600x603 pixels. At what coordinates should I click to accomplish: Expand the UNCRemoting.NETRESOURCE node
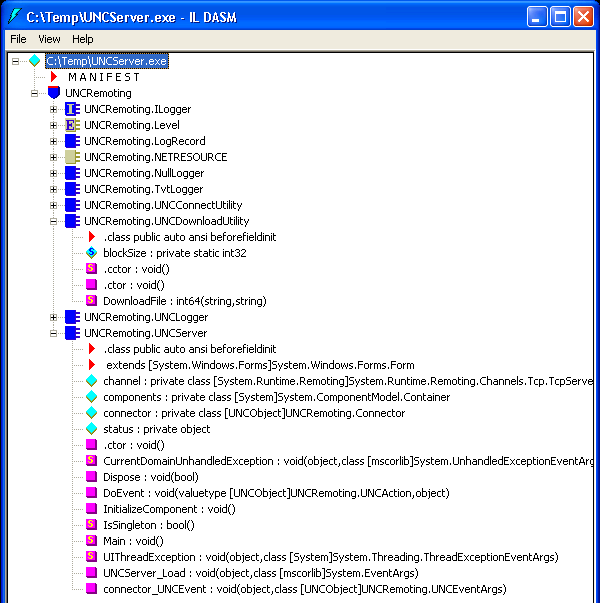click(x=53, y=157)
